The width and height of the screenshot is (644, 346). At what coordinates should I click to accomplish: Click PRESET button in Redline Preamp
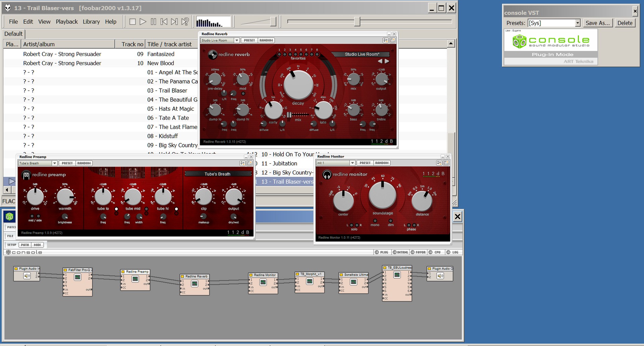pos(67,163)
